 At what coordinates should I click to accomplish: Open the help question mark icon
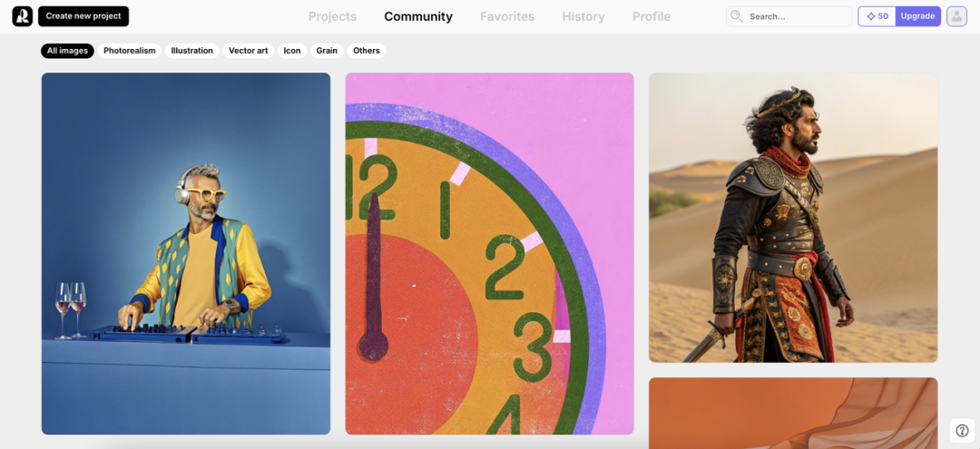tap(963, 430)
